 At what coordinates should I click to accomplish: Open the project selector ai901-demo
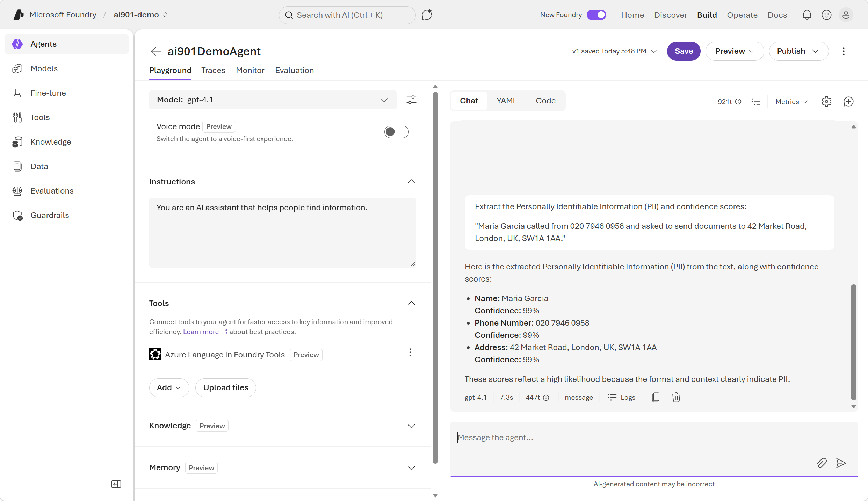click(140, 15)
